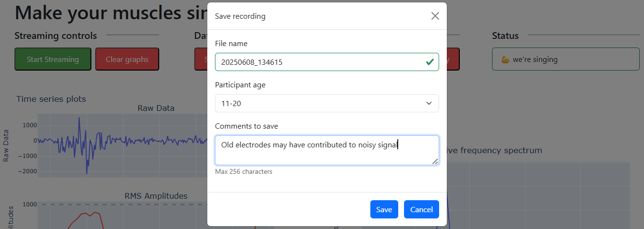Click the resize grip on the comments box
This screenshot has height=229, width=644.
pos(435,161)
